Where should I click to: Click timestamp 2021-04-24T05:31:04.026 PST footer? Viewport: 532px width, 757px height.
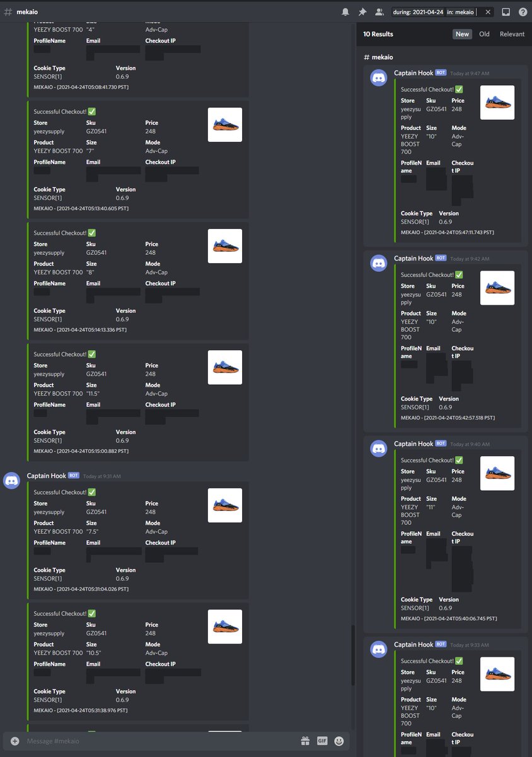tap(81, 589)
